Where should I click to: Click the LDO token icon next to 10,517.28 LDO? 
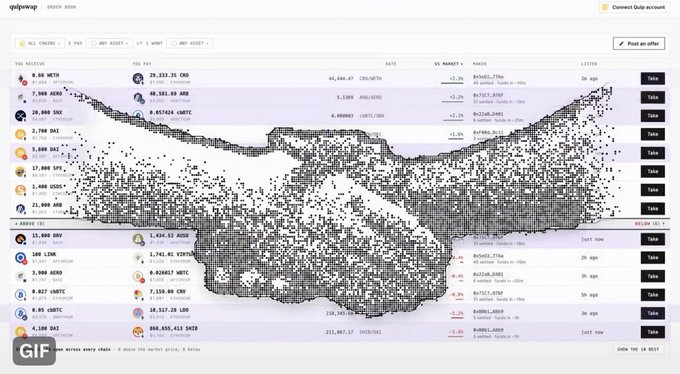pyautogui.click(x=138, y=313)
